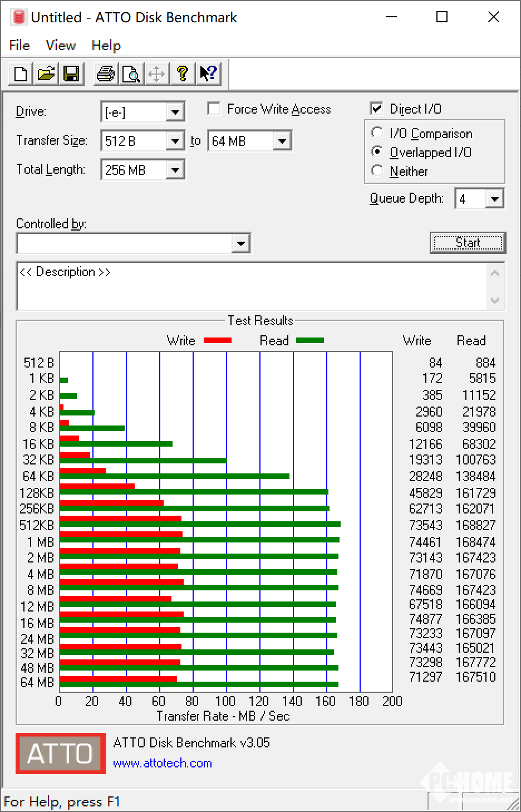The width and height of the screenshot is (521, 812).
Task: Activate the context help arrow icon
Action: click(208, 74)
